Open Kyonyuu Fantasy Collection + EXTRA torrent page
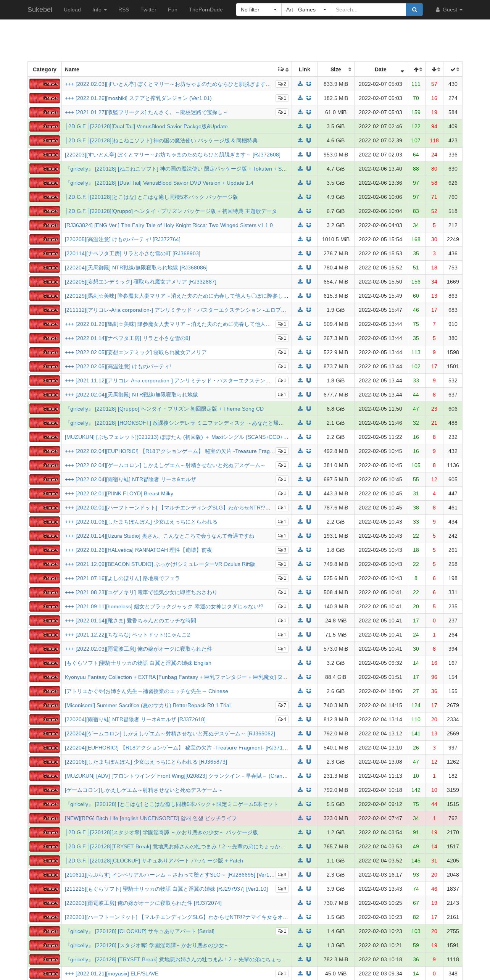490x980 pixels. pyautogui.click(x=176, y=677)
